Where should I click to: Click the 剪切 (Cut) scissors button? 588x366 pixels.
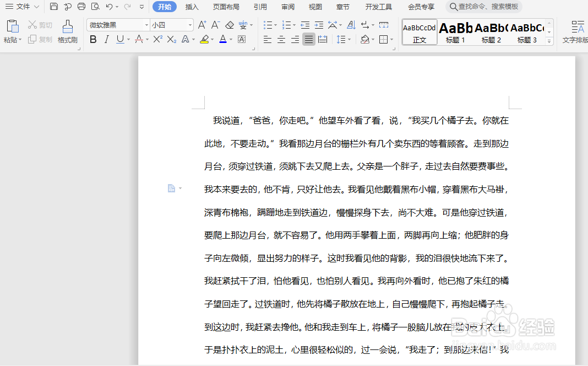pyautogui.click(x=40, y=25)
